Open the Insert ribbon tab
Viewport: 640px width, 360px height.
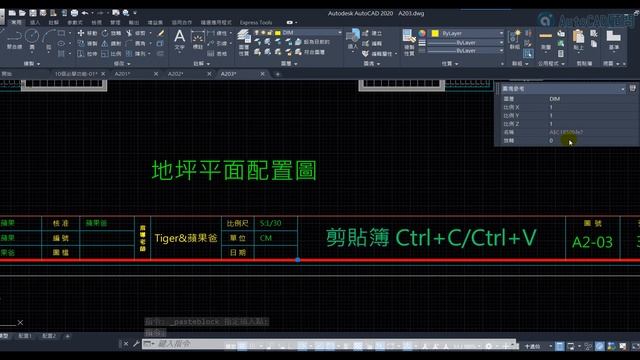[x=35, y=22]
